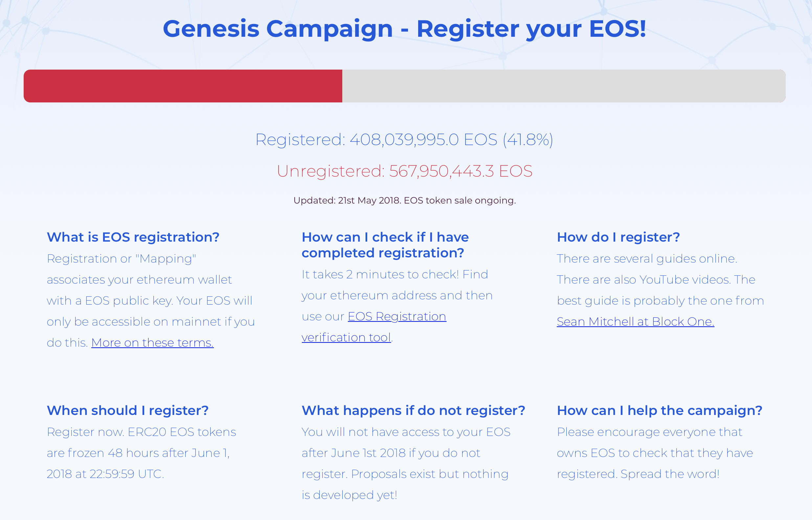Click the paragraph about Registration or "Mapping"
The height and width of the screenshot is (520, 812).
[151, 301]
